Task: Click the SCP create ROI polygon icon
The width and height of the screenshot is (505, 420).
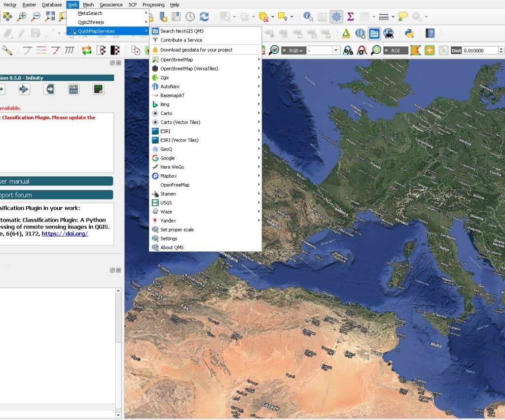Action: 415,50
